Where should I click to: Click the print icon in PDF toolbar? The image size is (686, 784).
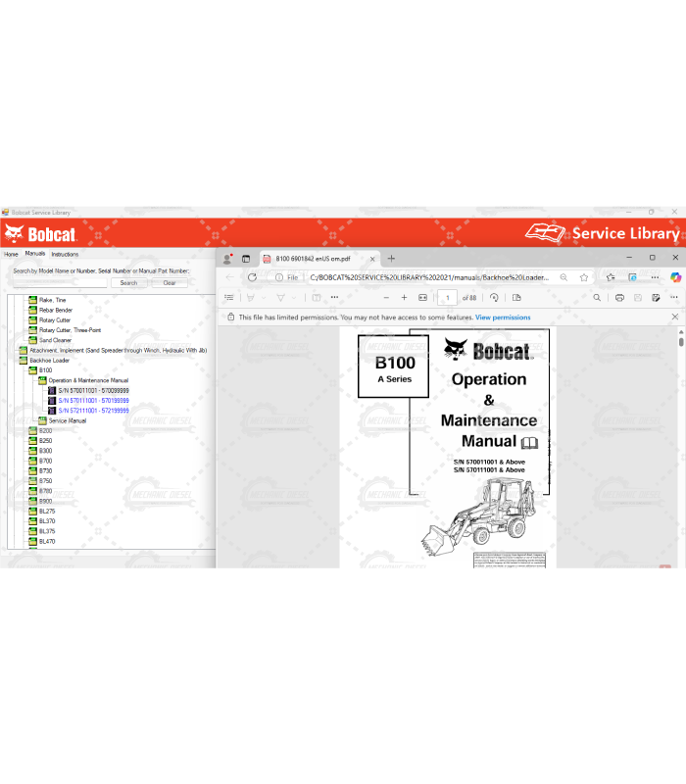(x=619, y=297)
